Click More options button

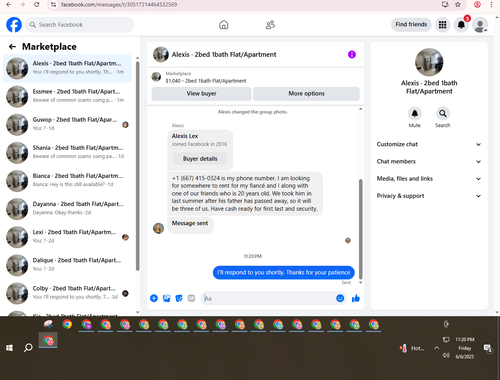[306, 94]
